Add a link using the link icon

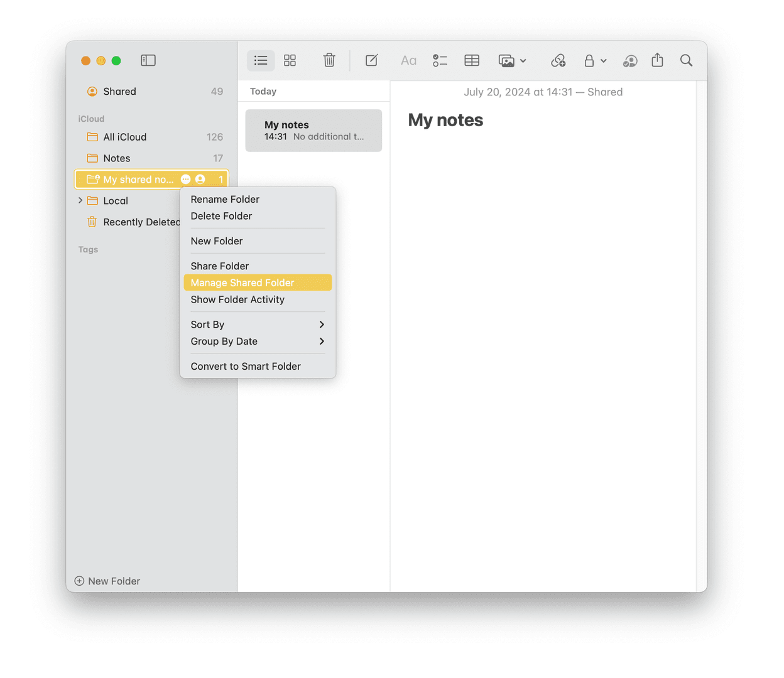(558, 60)
